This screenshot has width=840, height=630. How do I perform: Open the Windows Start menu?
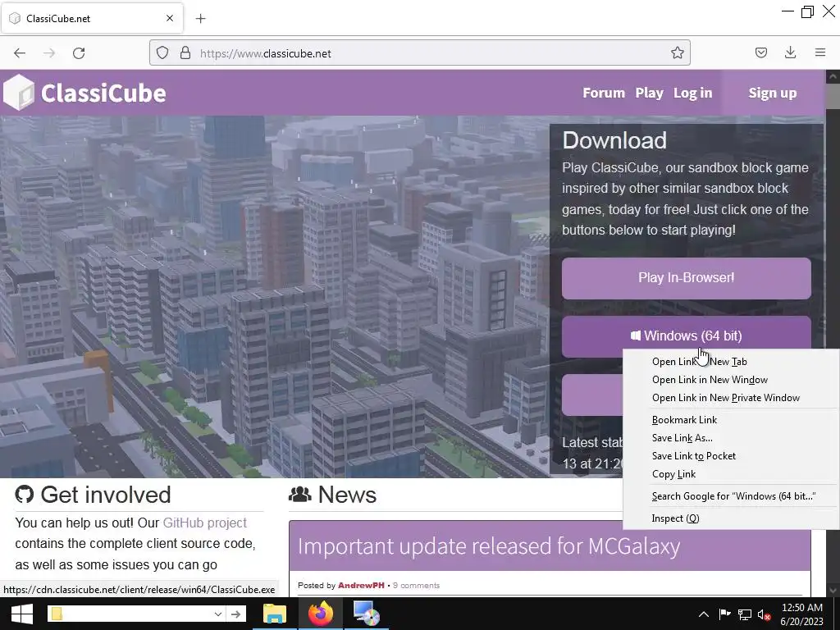[x=22, y=614]
